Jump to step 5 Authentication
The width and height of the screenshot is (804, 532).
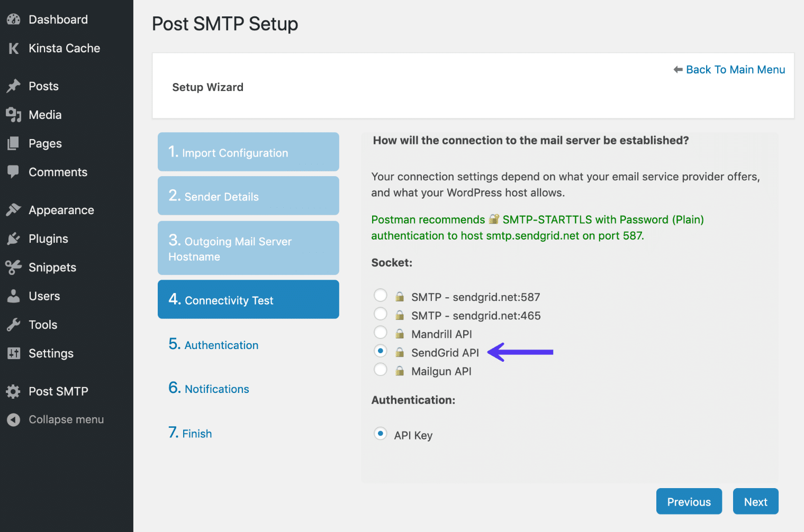tap(213, 344)
